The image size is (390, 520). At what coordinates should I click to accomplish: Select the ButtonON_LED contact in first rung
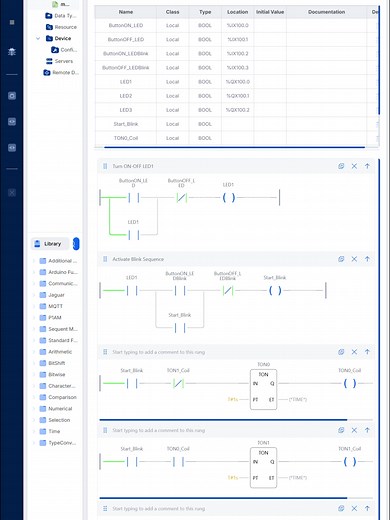133,198
